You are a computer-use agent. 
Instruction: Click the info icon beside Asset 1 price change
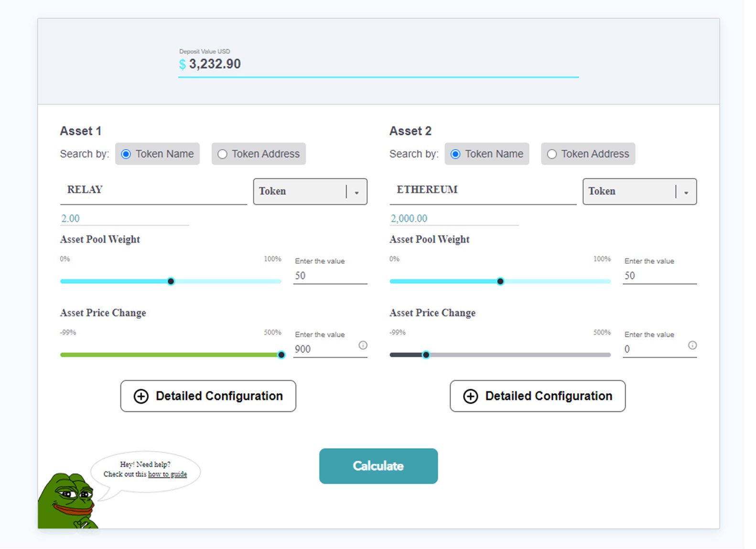coord(363,345)
